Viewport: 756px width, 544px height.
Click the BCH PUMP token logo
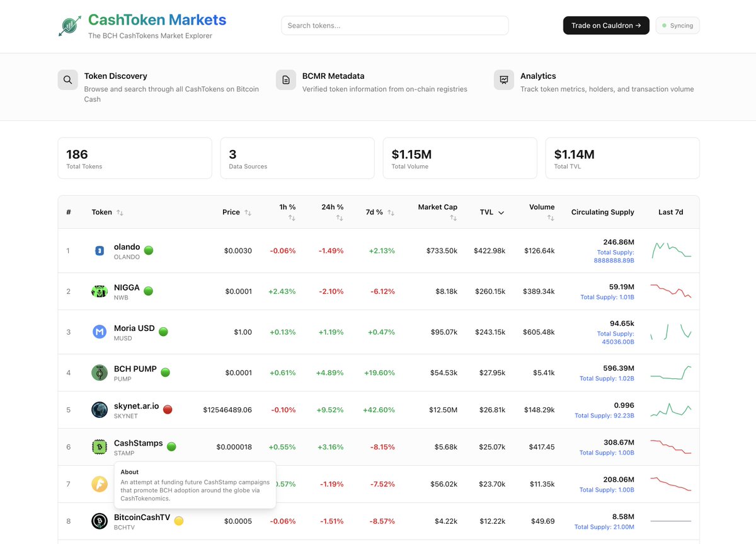99,373
